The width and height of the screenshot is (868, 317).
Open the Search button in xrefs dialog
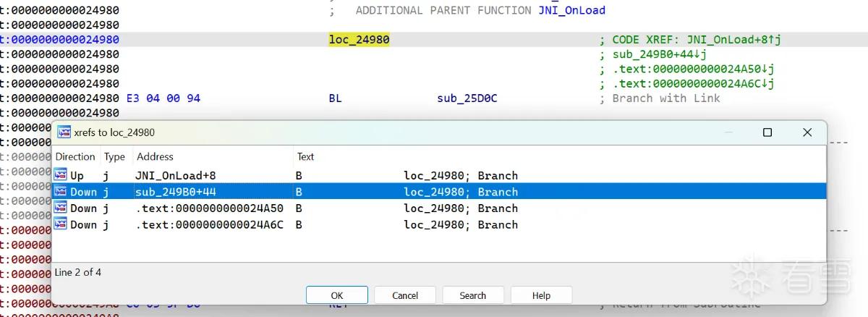coord(473,295)
